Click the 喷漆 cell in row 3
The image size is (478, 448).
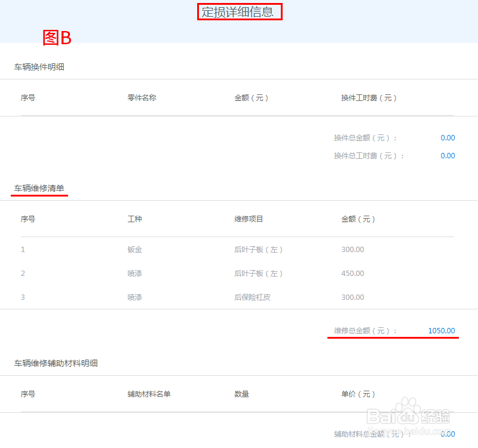click(x=134, y=297)
